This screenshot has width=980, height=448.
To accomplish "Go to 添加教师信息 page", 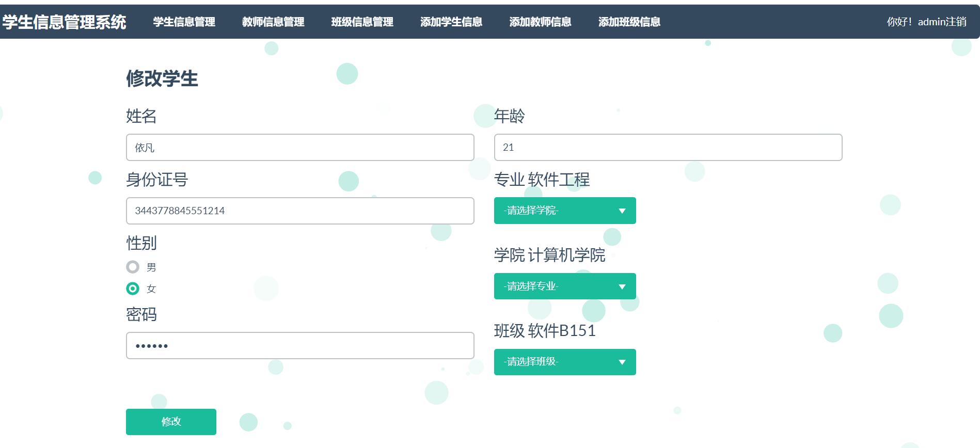I will (x=540, y=22).
